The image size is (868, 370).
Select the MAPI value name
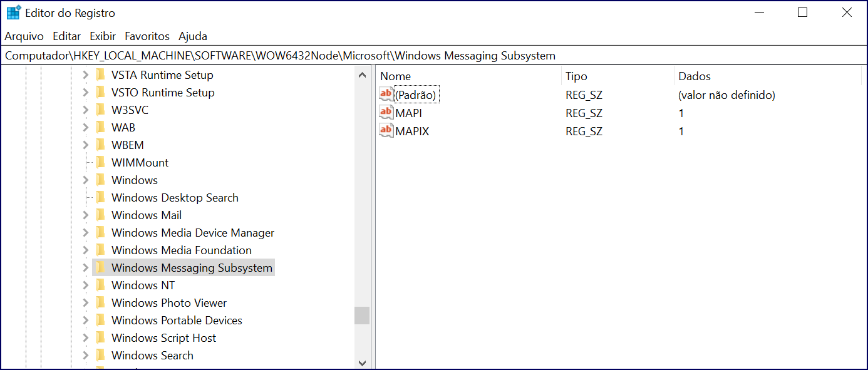pos(409,113)
